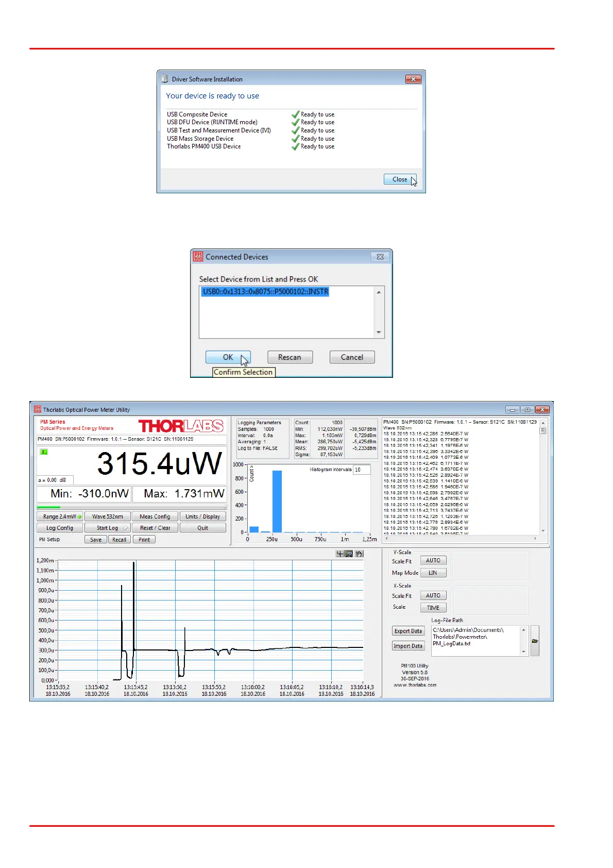This screenshot has height=868, width=613.
Task: Open the Range 2.4mW setting
Action: click(60, 516)
